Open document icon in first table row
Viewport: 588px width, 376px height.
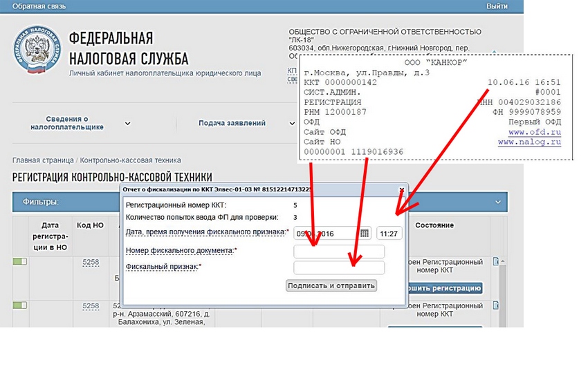496,261
